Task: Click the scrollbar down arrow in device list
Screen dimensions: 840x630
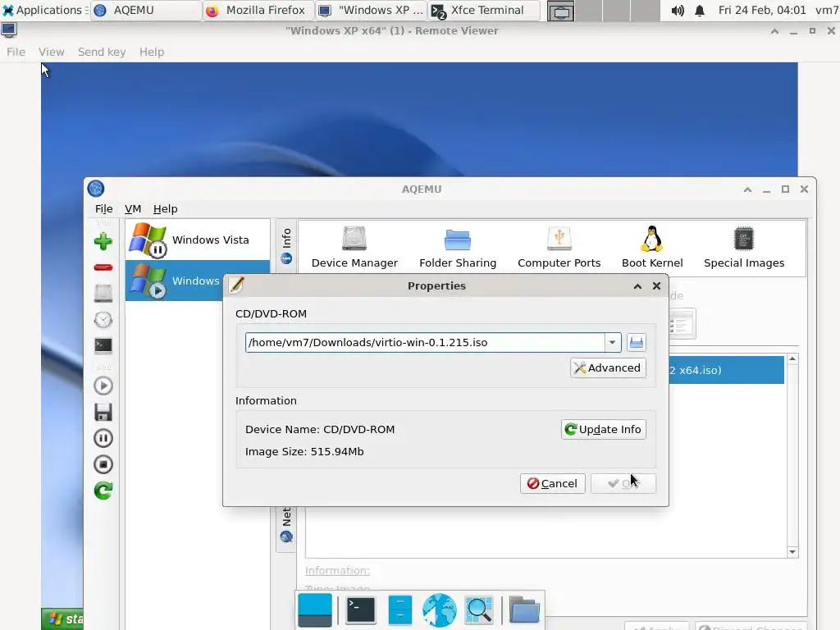Action: [x=792, y=552]
